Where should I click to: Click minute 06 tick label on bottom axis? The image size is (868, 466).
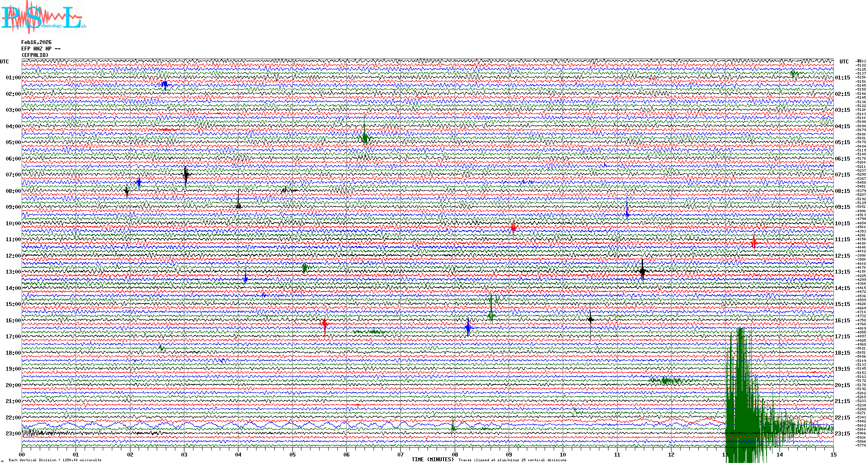(346, 455)
